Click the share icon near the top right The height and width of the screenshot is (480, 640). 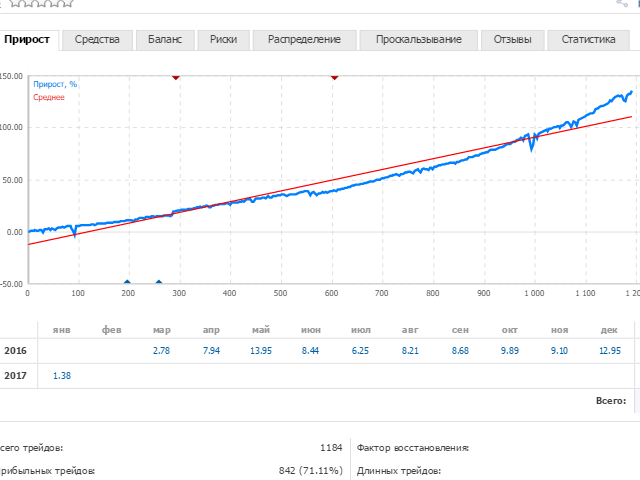click(x=622, y=3)
